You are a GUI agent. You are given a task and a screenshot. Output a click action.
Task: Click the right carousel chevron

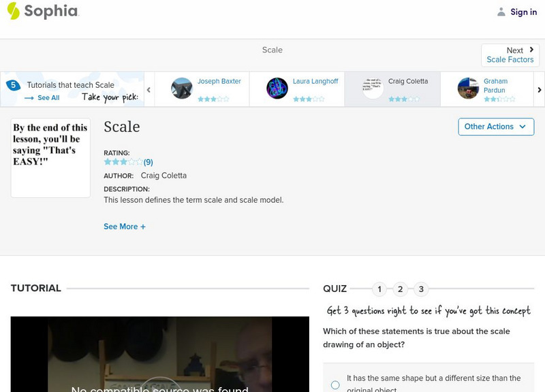point(539,88)
